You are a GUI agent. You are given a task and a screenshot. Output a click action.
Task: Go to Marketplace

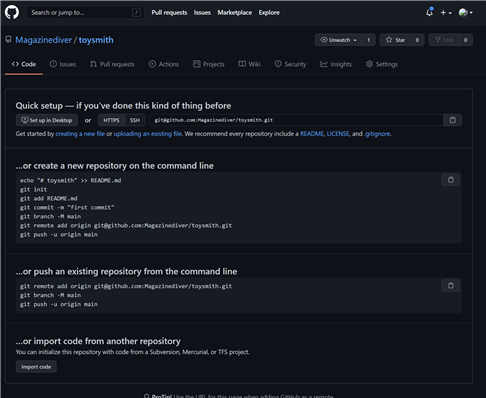[235, 13]
